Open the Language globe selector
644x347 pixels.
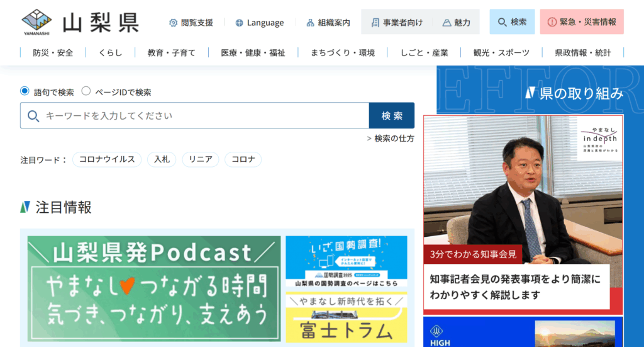(259, 23)
